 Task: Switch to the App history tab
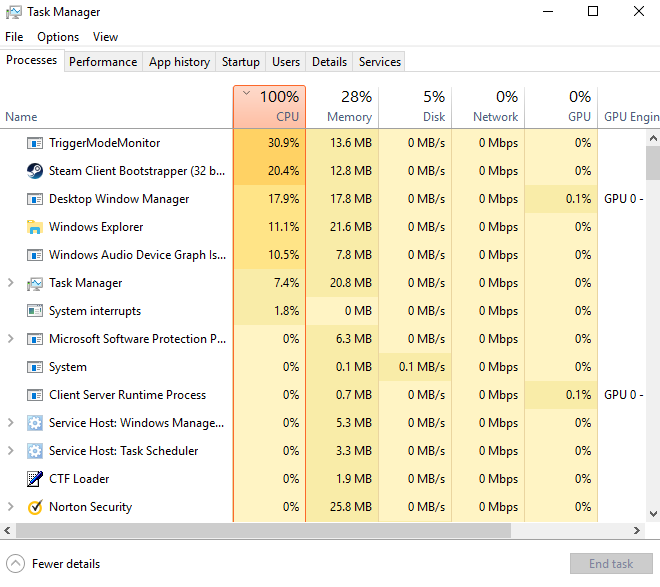(x=179, y=62)
